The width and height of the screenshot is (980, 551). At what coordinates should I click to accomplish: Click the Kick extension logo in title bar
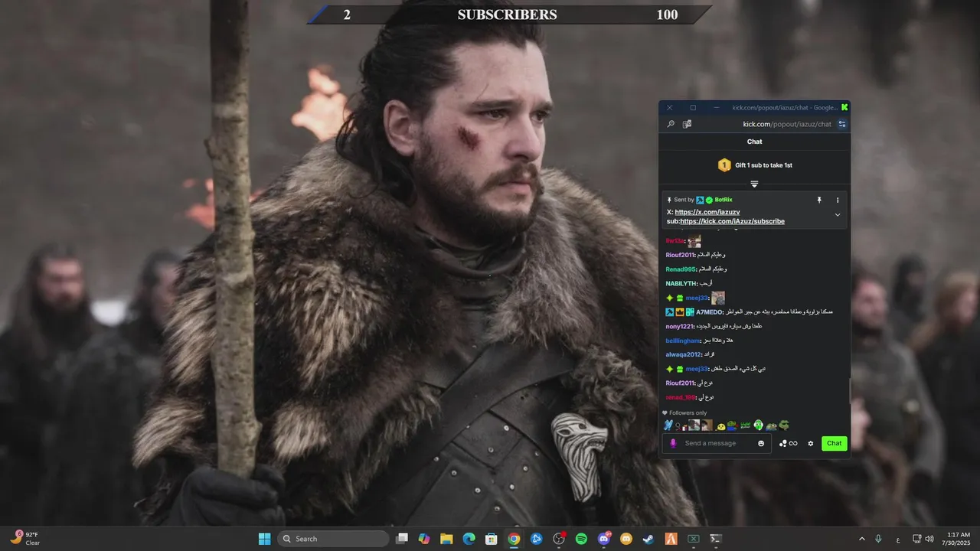pyautogui.click(x=844, y=108)
